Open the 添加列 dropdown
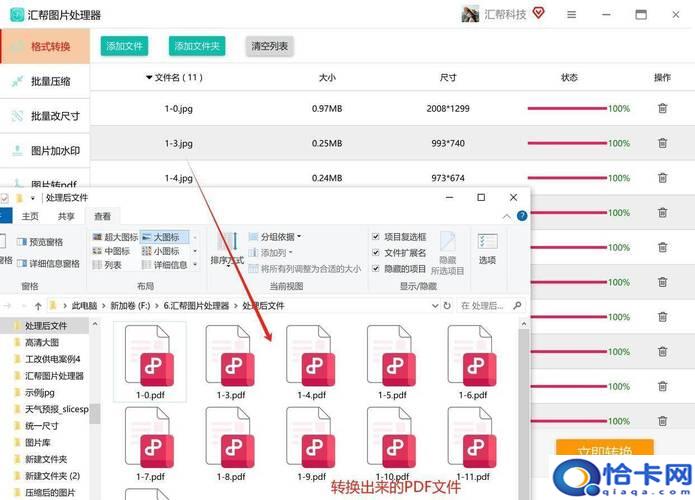Image resolution: width=695 pixels, height=500 pixels. click(x=270, y=253)
